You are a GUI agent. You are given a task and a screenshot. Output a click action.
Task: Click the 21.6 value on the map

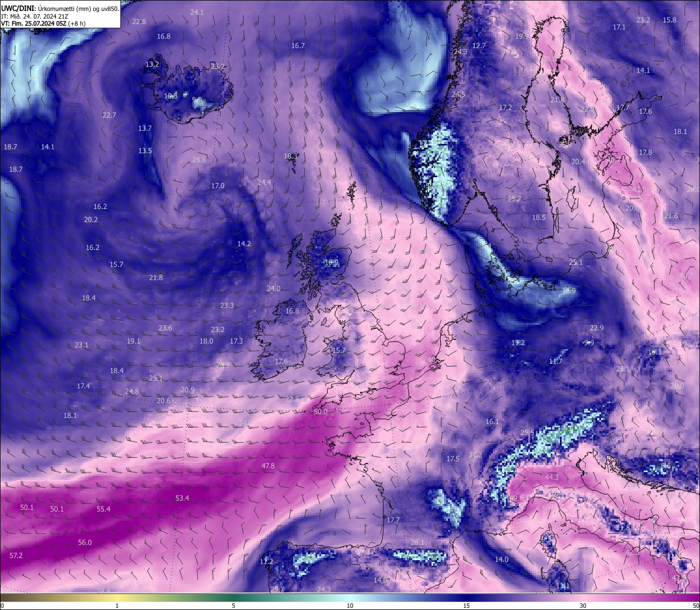click(671, 216)
